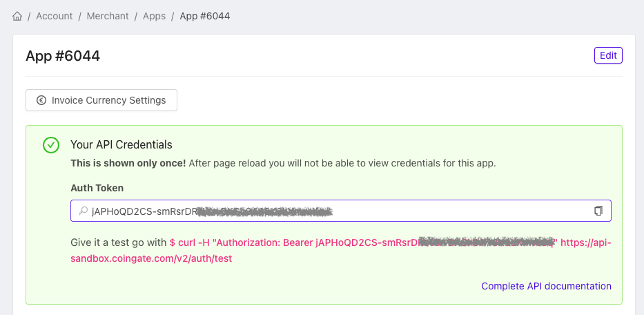Image resolution: width=644 pixels, height=315 pixels.
Task: Click the 'Your API Credentials' heading
Action: [121, 145]
